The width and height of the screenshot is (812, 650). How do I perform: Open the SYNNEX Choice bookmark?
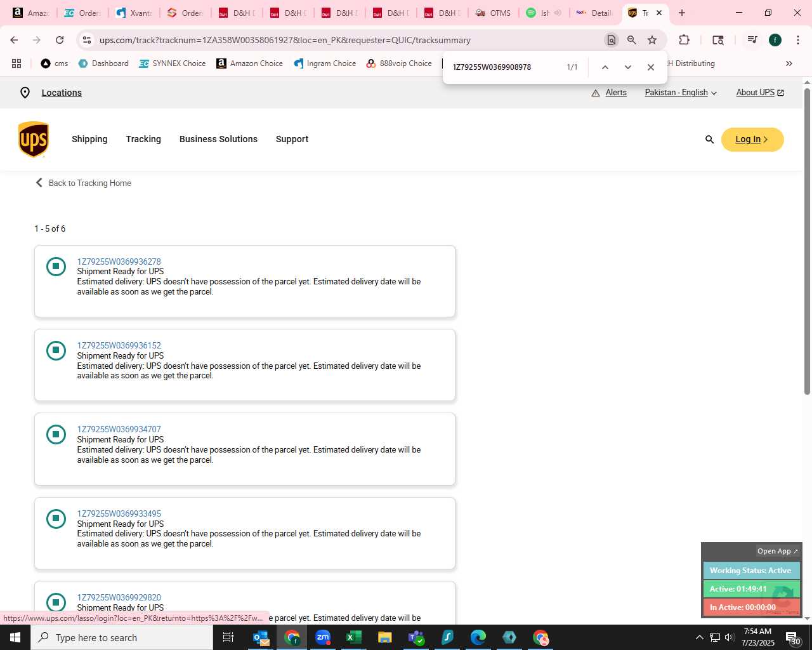(173, 63)
